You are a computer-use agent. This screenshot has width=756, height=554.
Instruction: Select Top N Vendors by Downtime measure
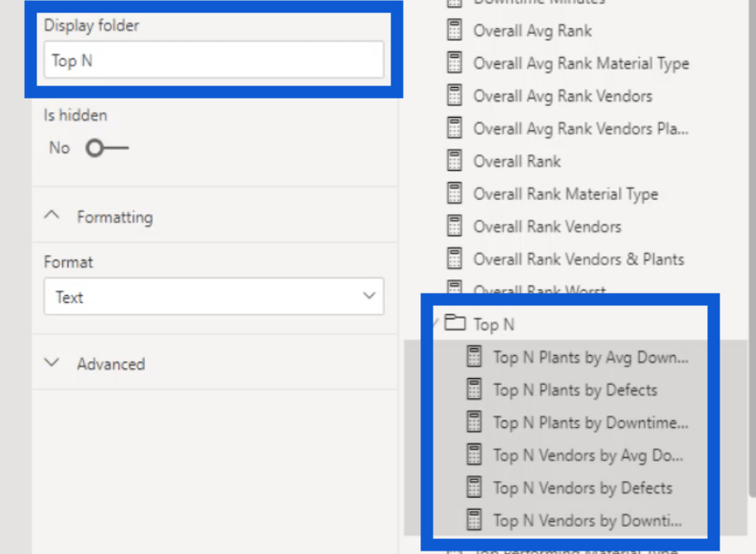tap(587, 520)
